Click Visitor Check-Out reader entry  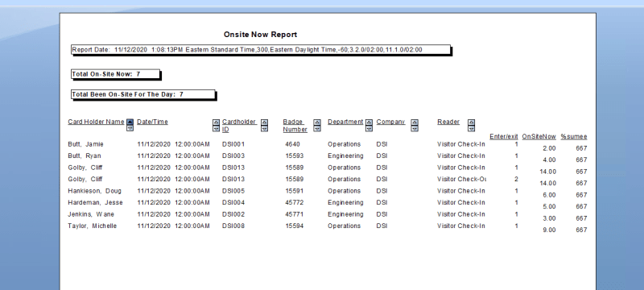tap(461, 179)
